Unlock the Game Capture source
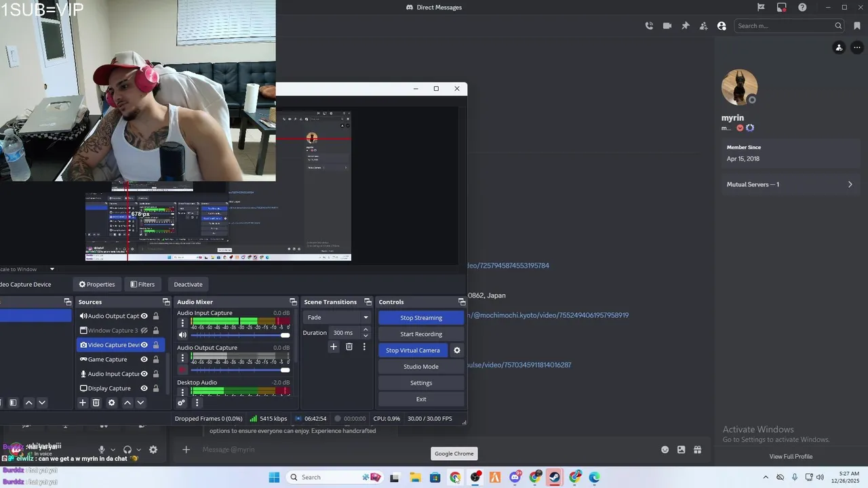Screen dimensions: 868x488 pos(156,359)
